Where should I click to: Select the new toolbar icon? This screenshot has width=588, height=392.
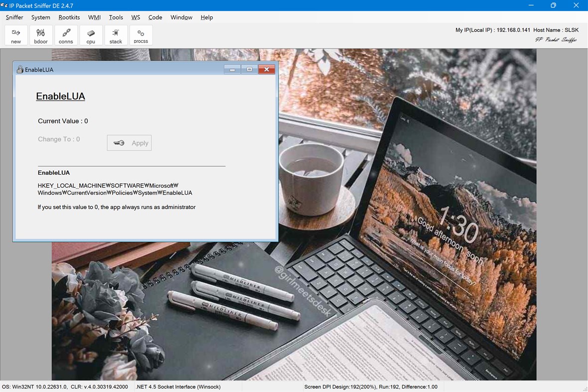point(15,34)
